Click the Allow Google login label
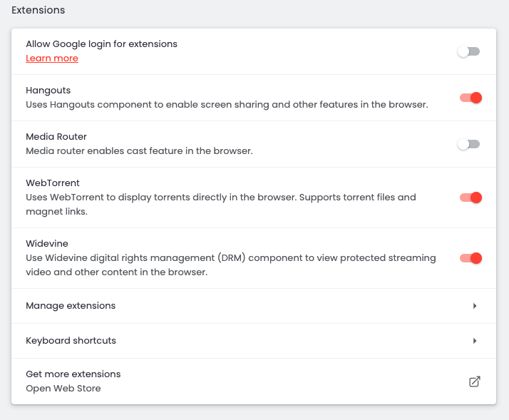The image size is (509, 420). point(101,44)
